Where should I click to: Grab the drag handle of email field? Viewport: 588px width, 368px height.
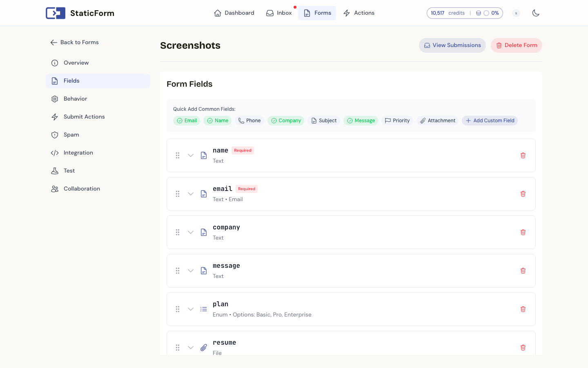pos(178,194)
